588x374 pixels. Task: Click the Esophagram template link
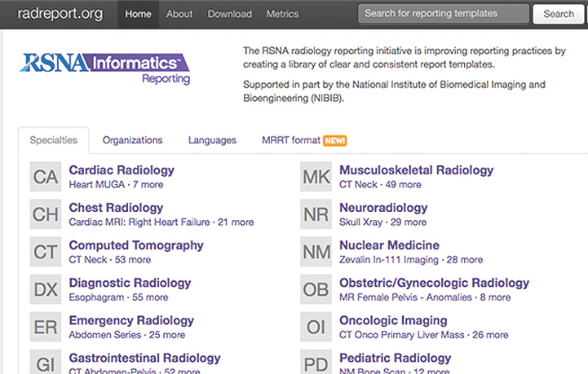point(96,297)
